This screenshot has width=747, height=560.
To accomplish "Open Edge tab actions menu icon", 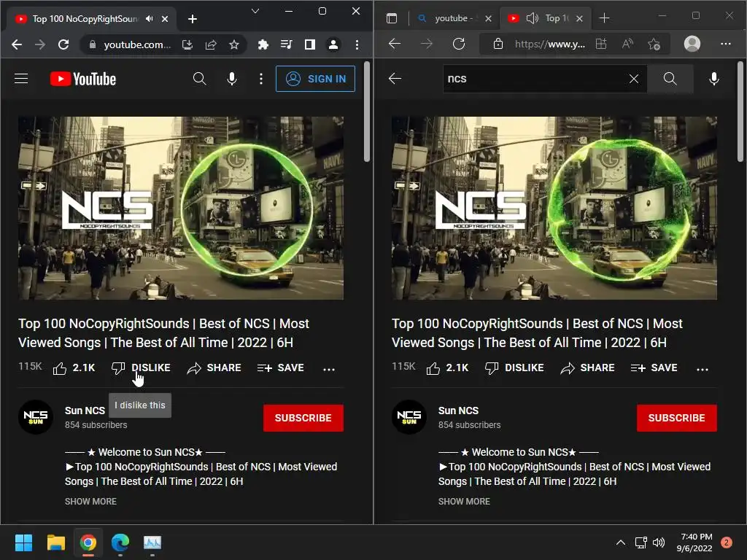I will tap(392, 18).
